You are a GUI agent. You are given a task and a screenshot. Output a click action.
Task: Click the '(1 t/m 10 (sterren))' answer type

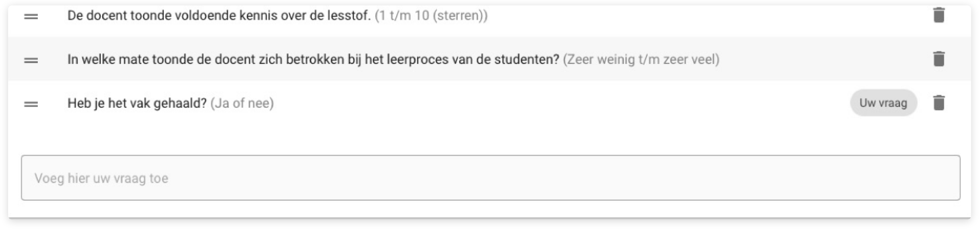pos(431,16)
